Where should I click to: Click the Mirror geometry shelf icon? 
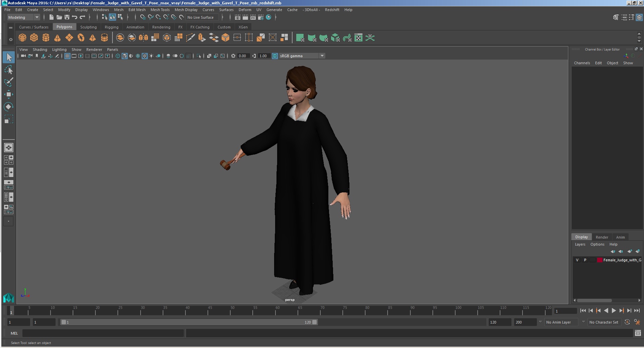pyautogui.click(x=144, y=38)
